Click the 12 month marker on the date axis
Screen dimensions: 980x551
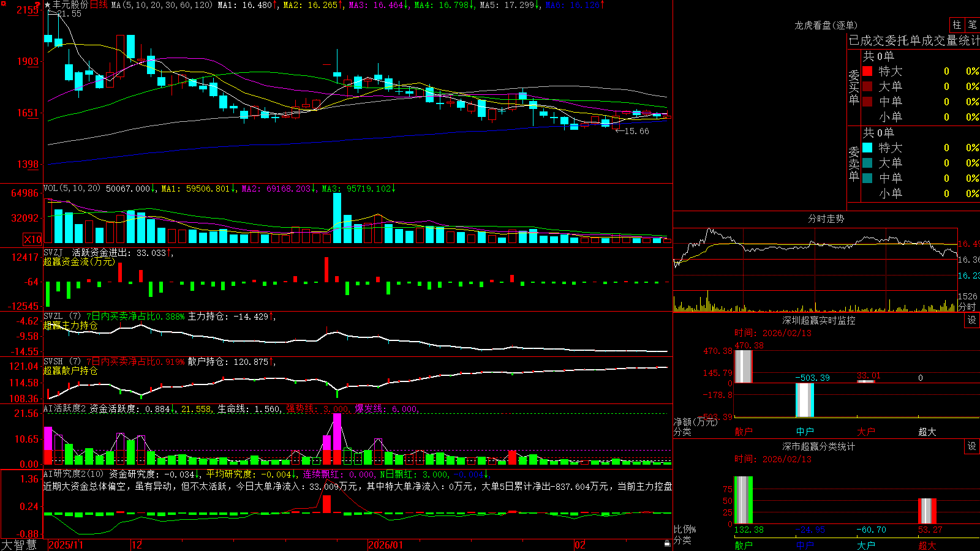coord(137,545)
